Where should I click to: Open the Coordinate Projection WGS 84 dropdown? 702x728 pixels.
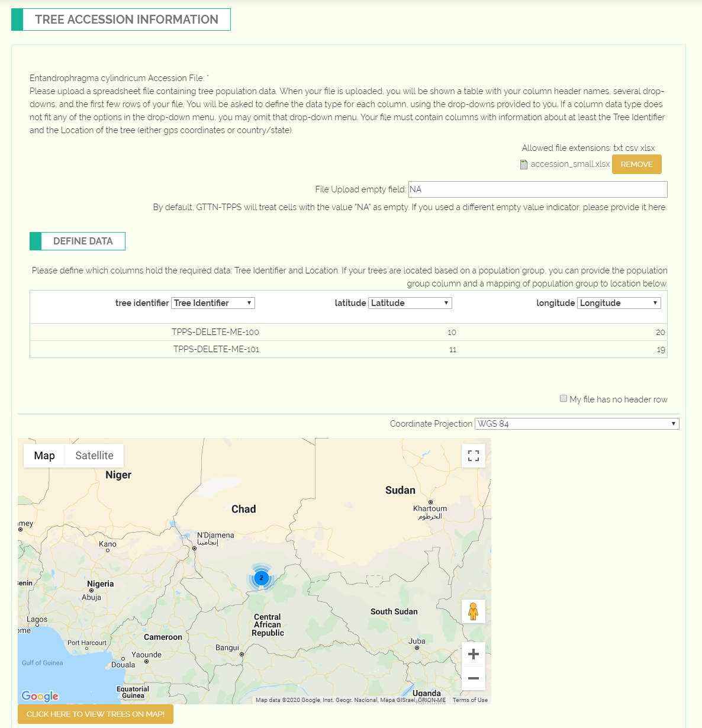point(577,424)
